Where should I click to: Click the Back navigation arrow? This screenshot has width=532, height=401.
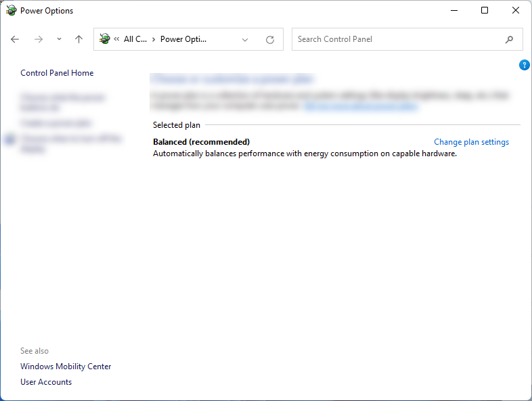15,39
